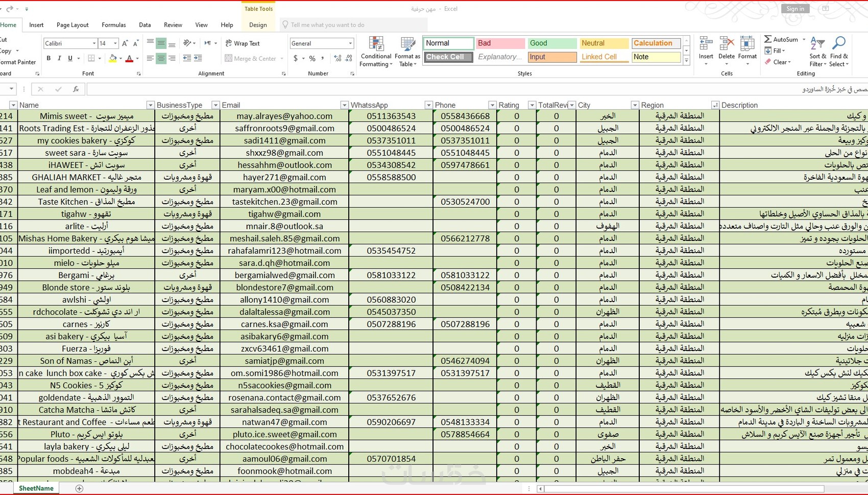Click the Redo arrow

coord(10,9)
